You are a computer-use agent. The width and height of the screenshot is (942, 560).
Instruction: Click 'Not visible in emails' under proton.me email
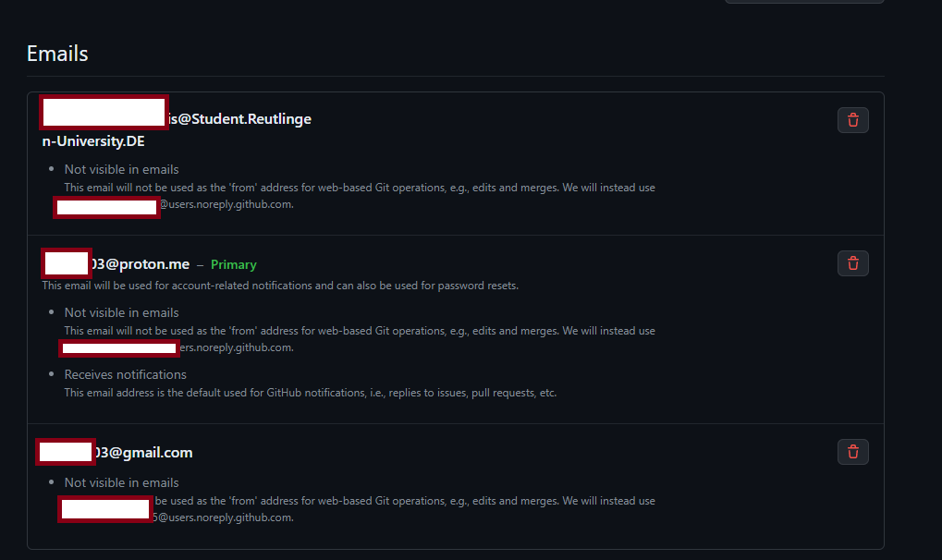click(x=121, y=312)
